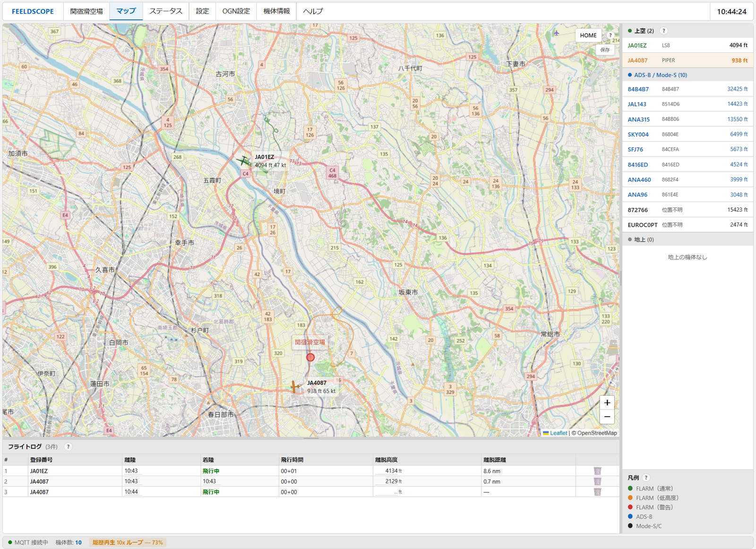Open the 関宿滑空場 tab

point(86,11)
